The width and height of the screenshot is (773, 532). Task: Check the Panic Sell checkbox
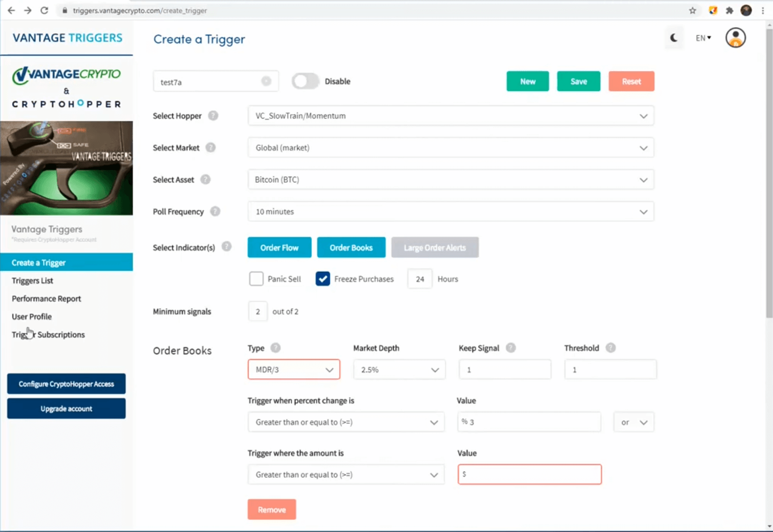coord(256,279)
